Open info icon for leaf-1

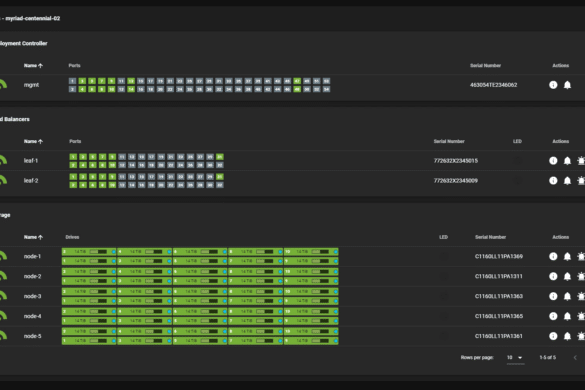pyautogui.click(x=553, y=161)
